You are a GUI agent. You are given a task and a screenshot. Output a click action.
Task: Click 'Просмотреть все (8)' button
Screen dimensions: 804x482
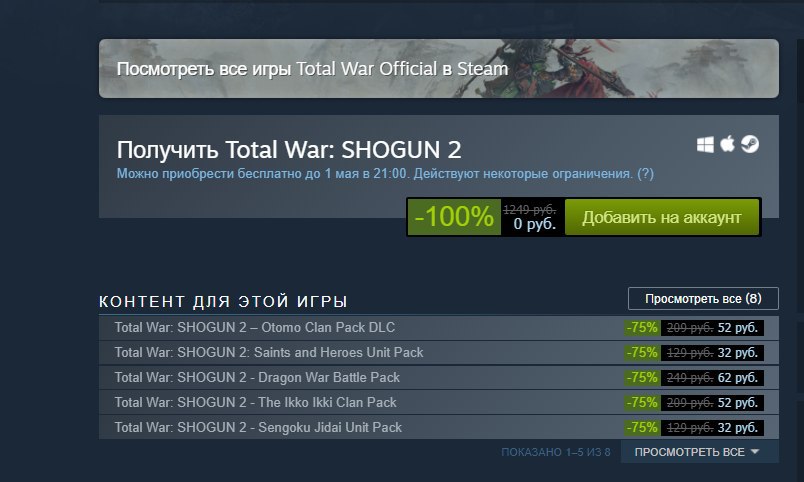pyautogui.click(x=703, y=298)
